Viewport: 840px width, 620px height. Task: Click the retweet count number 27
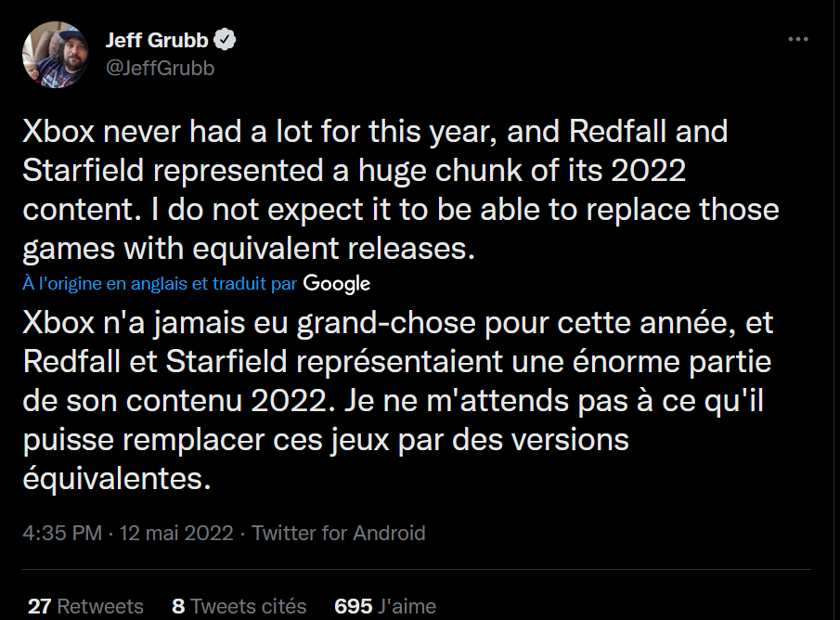pos(39,606)
